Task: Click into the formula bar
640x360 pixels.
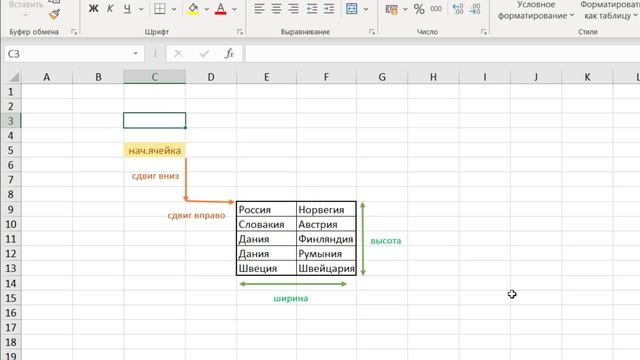Action: pos(442,54)
